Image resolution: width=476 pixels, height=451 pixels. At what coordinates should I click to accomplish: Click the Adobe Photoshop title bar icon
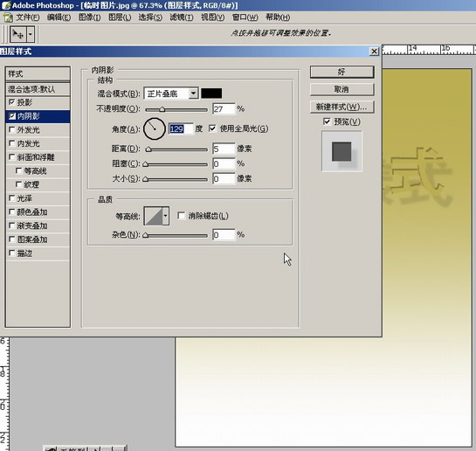click(5, 5)
